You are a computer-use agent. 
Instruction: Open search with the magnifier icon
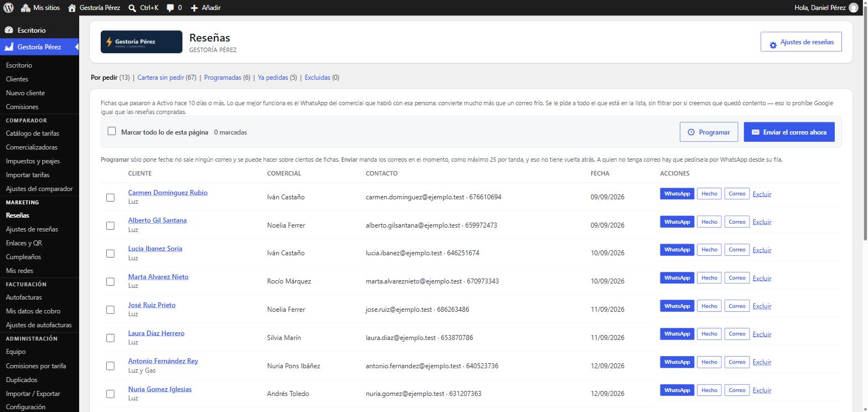click(132, 8)
